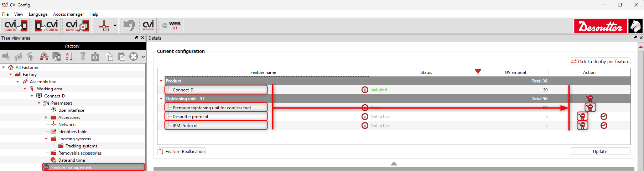Click the controller-to-CVI Config transfer icon
644x171 pixels.
coord(47,26)
